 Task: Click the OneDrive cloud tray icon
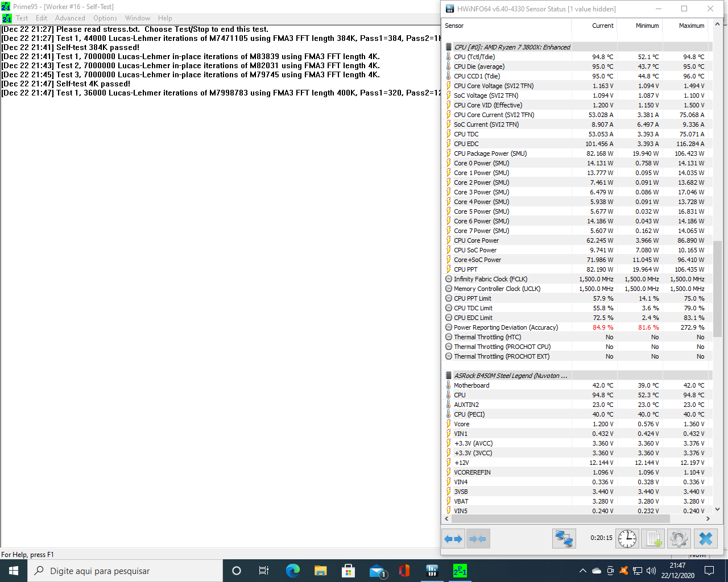point(597,571)
